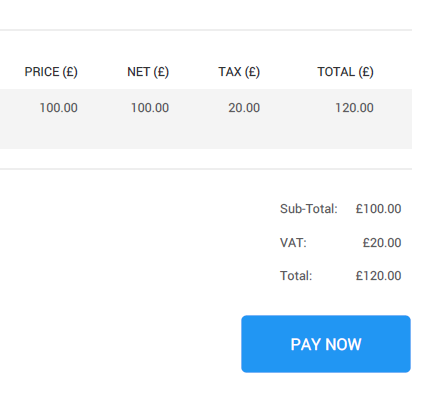The image size is (447, 409).
Task: Click the PAY NOW button
Action: [x=326, y=344]
